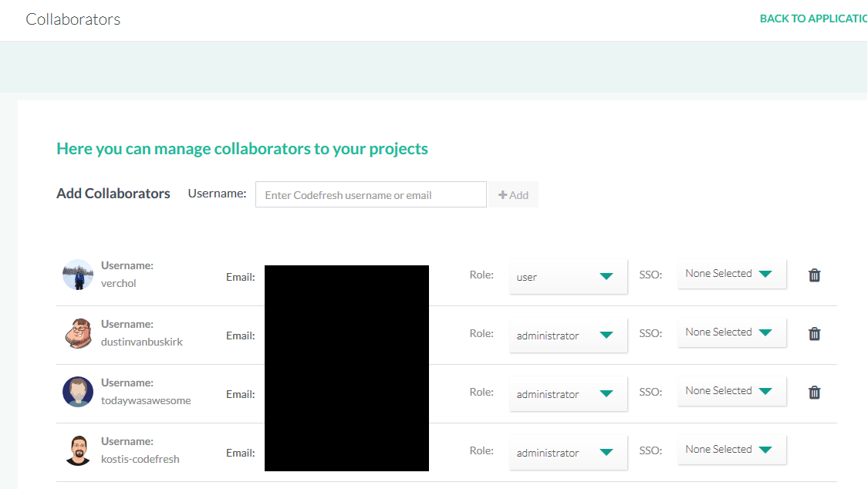Open SSO dropdown for verchol

731,274
